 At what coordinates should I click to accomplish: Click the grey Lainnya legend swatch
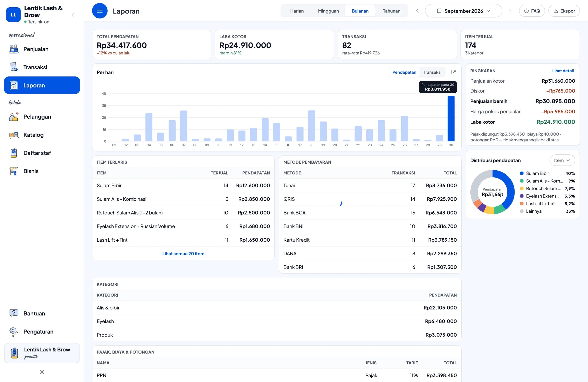pos(522,211)
